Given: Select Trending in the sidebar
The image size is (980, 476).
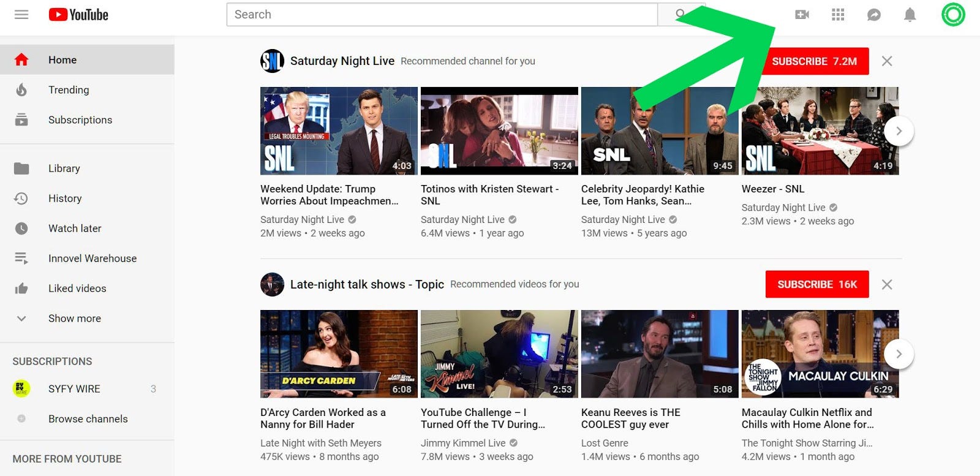Looking at the screenshot, I should tap(87, 89).
